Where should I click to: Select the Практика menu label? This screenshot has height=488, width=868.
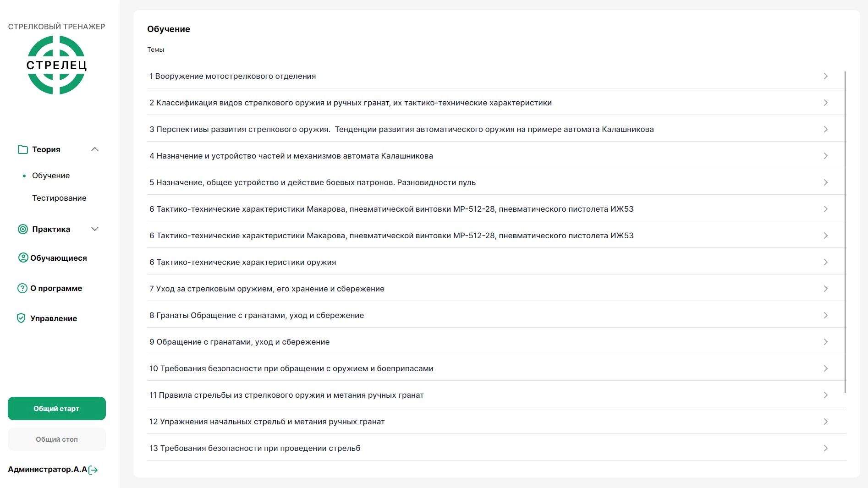click(51, 229)
